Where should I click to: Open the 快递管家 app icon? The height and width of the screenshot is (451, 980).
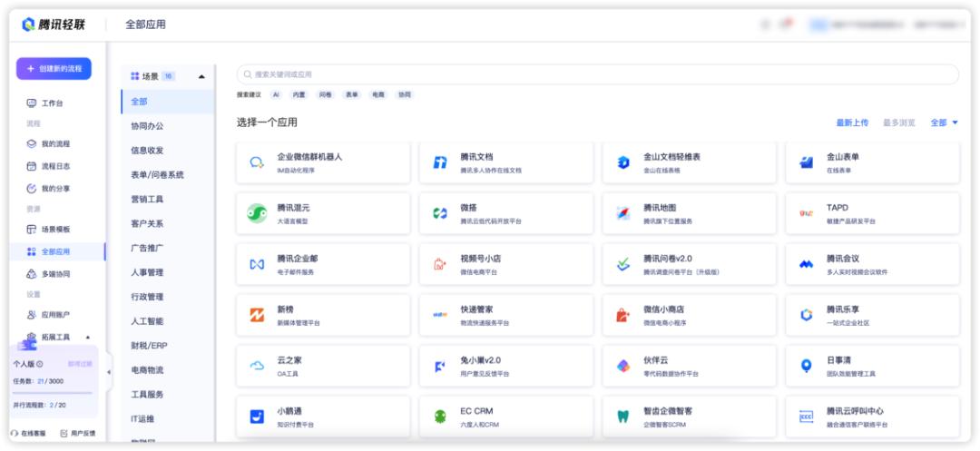pyautogui.click(x=440, y=315)
